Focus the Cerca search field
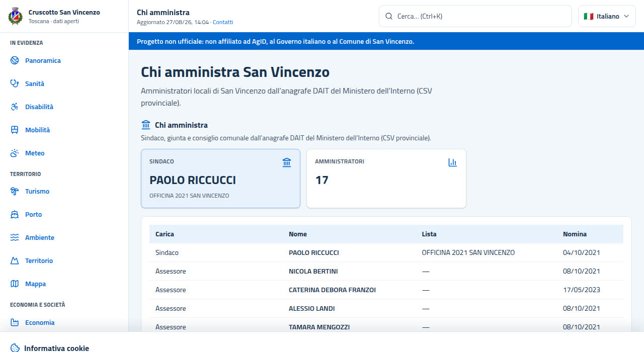Image resolution: width=644 pixels, height=352 pixels. pos(475,16)
